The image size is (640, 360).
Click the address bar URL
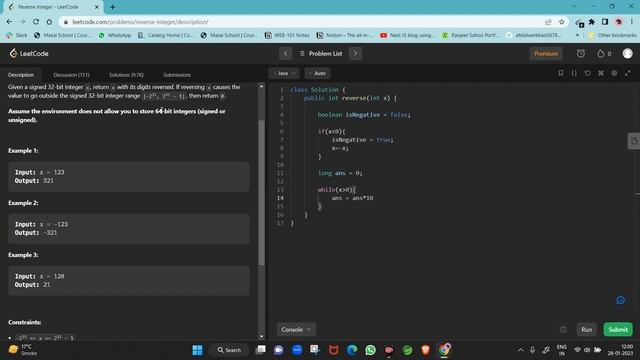(140, 22)
